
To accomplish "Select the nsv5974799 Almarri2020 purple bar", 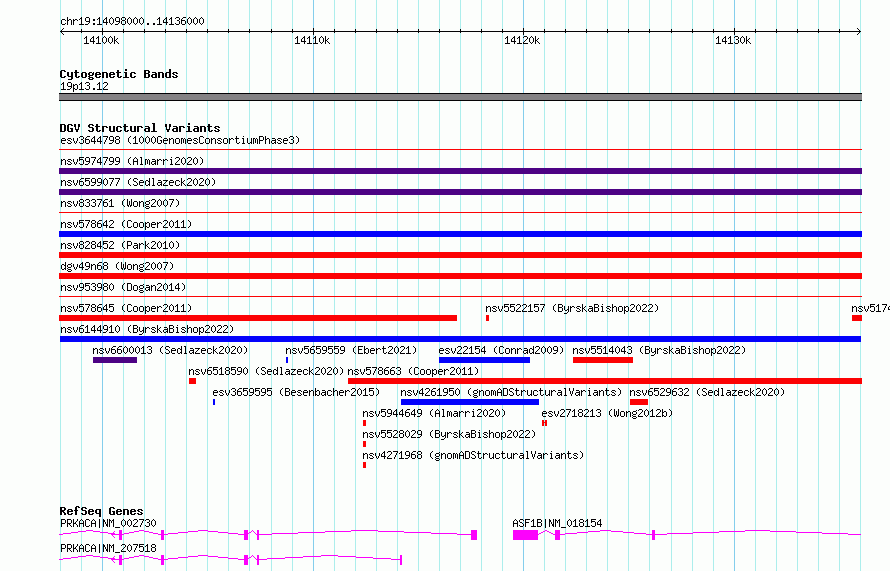I will 460,171.
